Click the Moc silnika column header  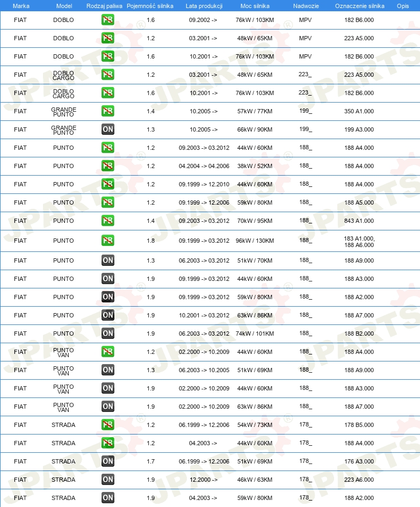[255, 6]
